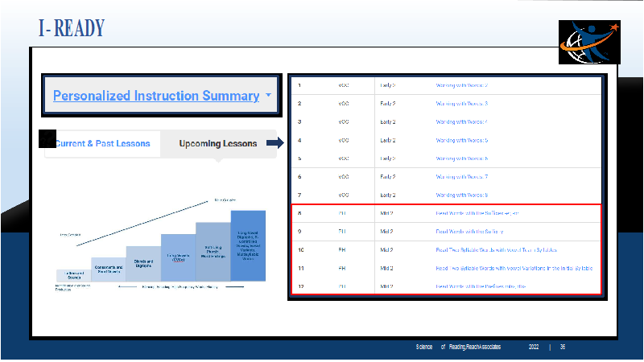Image resolution: width=644 pixels, height=362 pixels.
Task: Switch to the Current & Past Lessons tab
Action: click(102, 144)
